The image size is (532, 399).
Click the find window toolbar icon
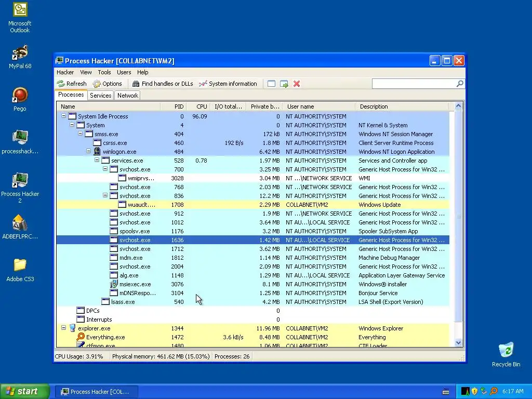click(271, 84)
